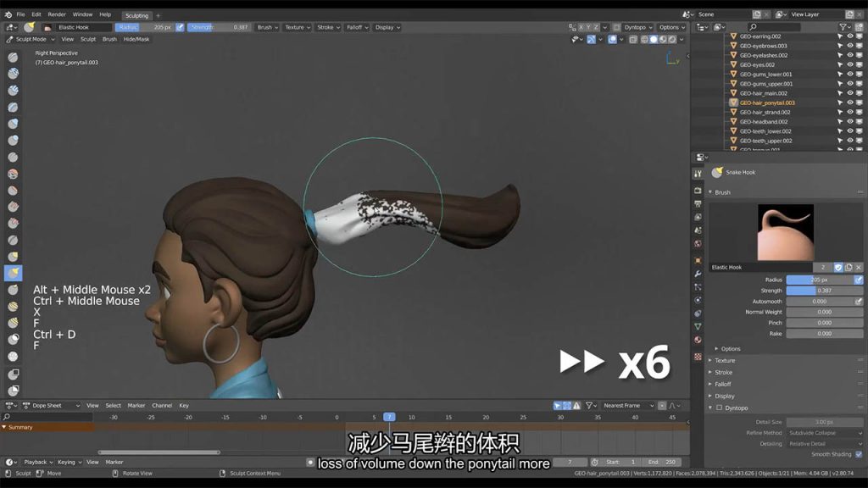Open the Particles properties tab icon
The height and width of the screenshot is (488, 868).
click(x=698, y=286)
